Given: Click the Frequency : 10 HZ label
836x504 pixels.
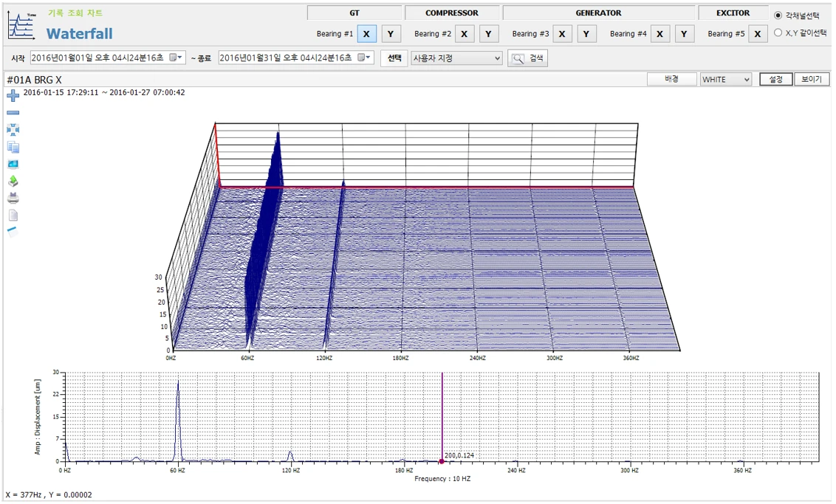Looking at the screenshot, I should [x=442, y=478].
